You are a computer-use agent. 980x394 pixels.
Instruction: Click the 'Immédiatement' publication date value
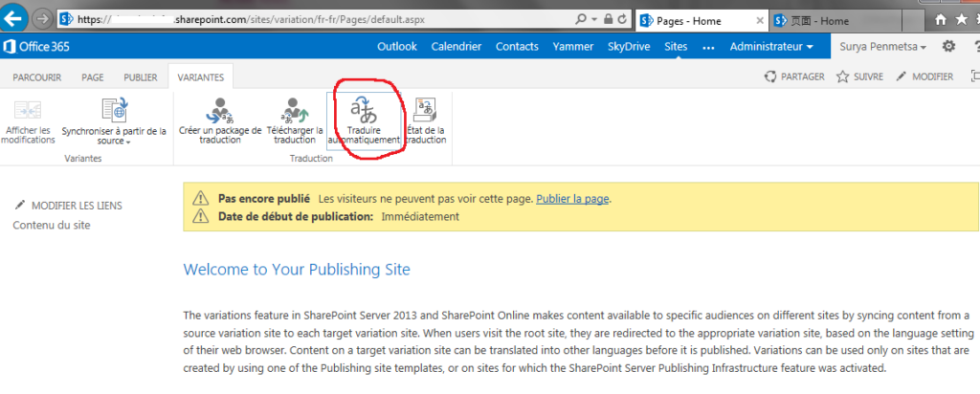(420, 217)
